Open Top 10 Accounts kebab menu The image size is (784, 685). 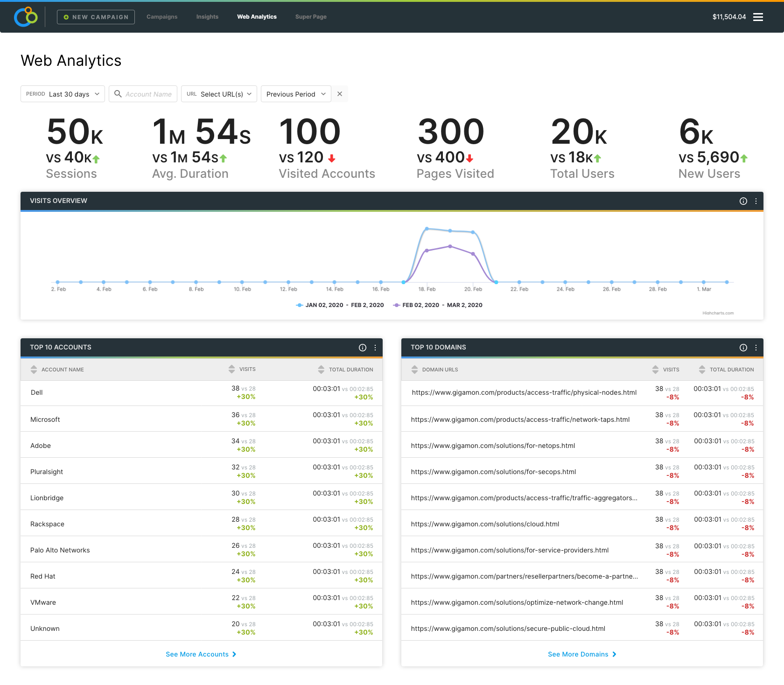click(x=375, y=348)
